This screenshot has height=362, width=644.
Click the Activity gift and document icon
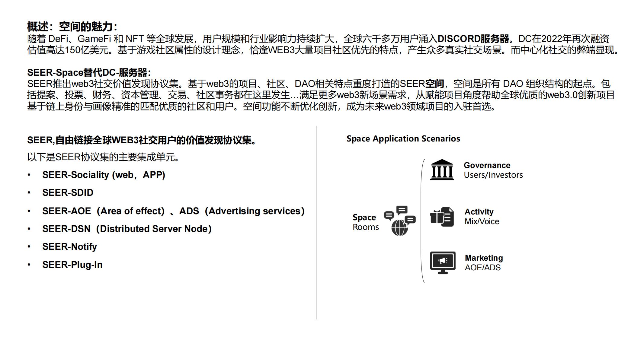point(442,217)
